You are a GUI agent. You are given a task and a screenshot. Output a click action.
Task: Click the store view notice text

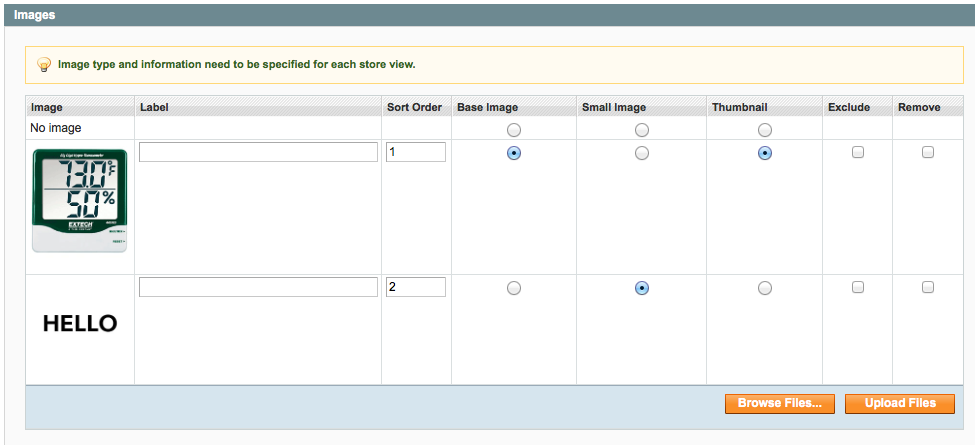tap(236, 64)
